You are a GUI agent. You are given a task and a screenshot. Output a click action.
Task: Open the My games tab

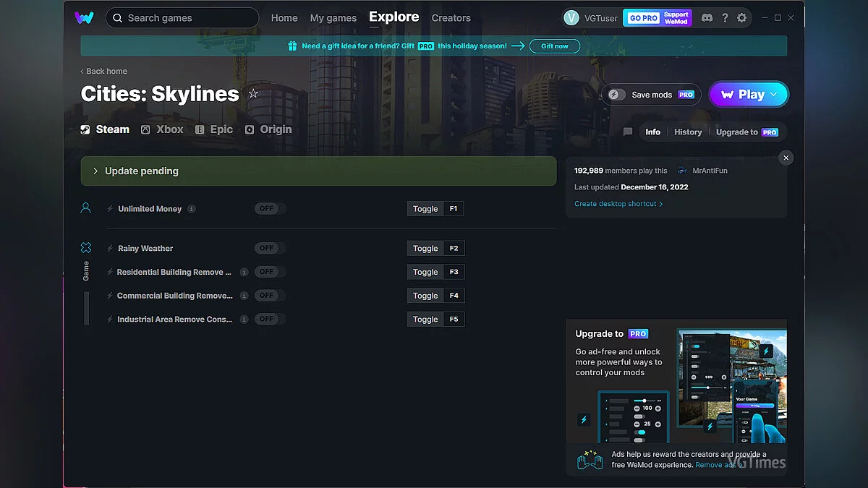333,18
